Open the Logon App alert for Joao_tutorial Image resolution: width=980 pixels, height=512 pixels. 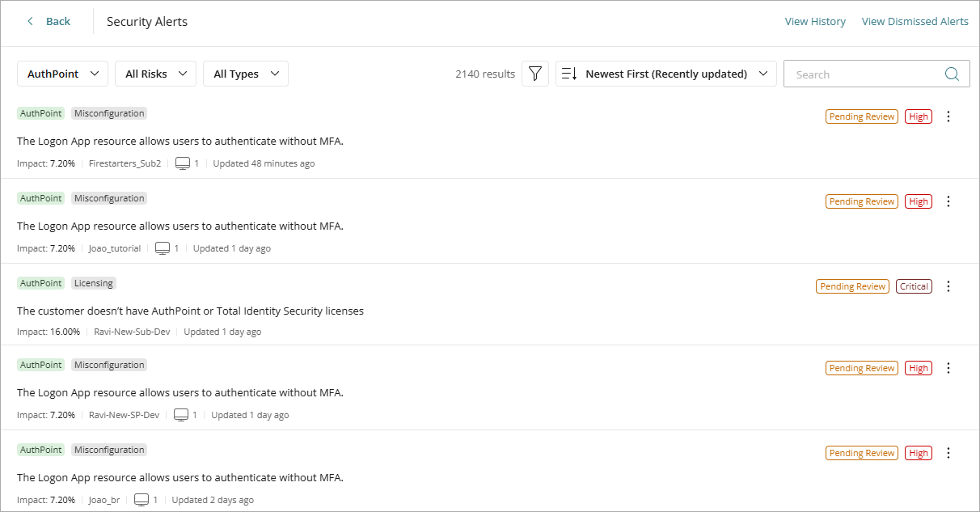click(x=180, y=226)
